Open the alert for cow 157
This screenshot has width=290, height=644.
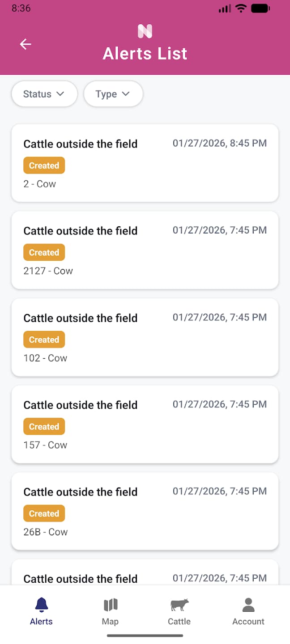[x=145, y=424]
